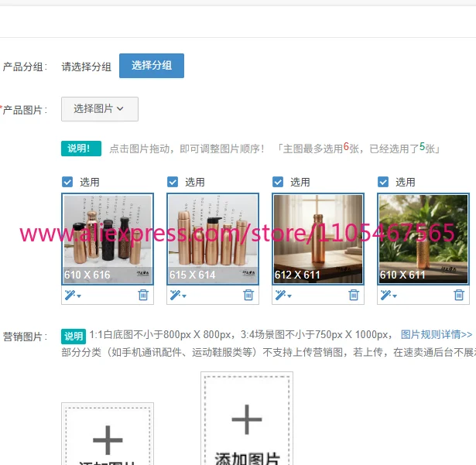Image resolution: width=476 pixels, height=465 pixels.
Task: Click the 产品图片 field label
Action: pos(24,110)
